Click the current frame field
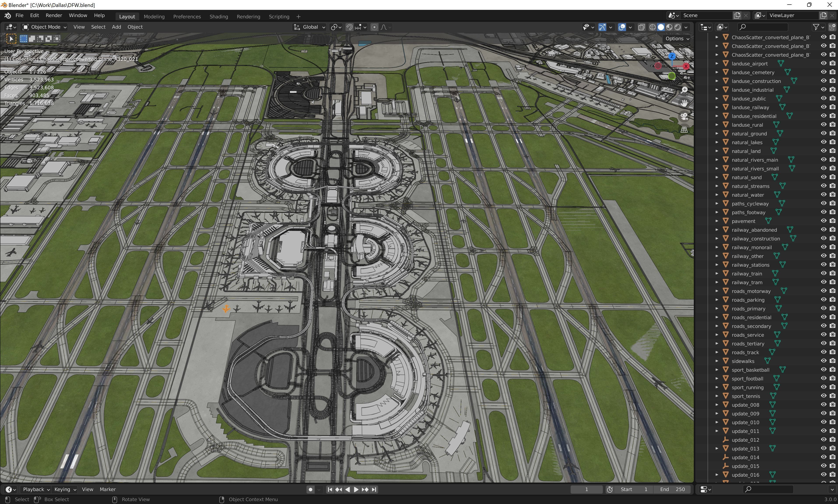 point(586,489)
